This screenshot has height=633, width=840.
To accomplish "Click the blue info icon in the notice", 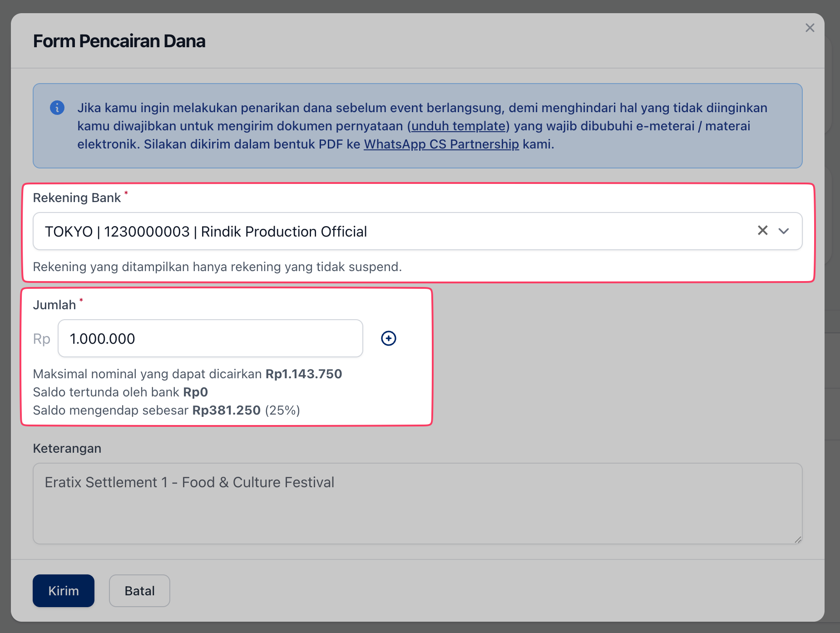I will point(57,108).
